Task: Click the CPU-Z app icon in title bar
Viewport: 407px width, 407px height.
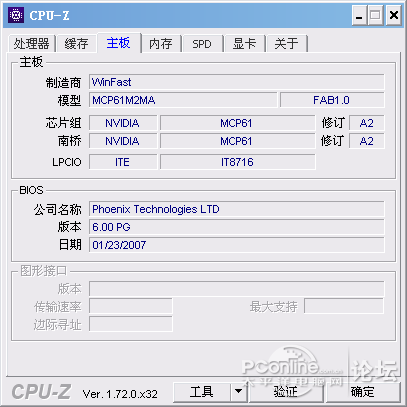Action: point(16,15)
